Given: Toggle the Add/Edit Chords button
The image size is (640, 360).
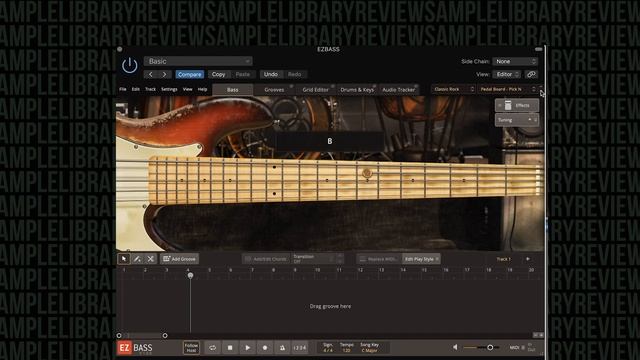Looking at the screenshot, I should [x=266, y=259].
